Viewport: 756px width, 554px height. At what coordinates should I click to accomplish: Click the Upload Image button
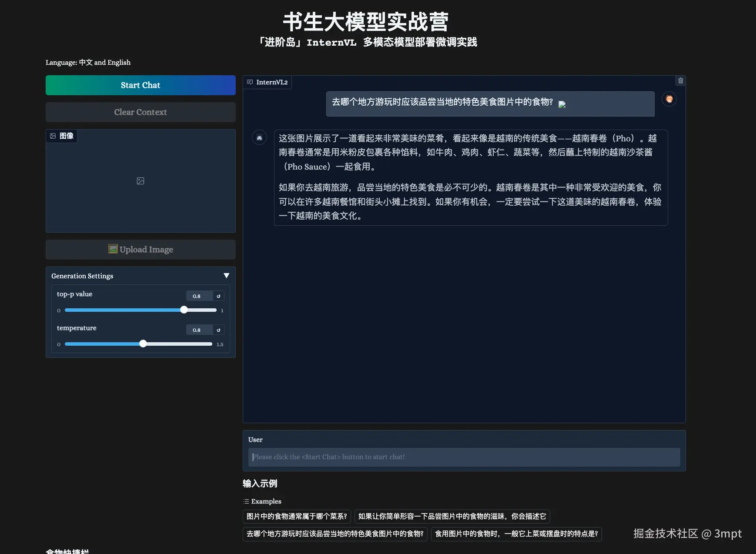(x=140, y=250)
